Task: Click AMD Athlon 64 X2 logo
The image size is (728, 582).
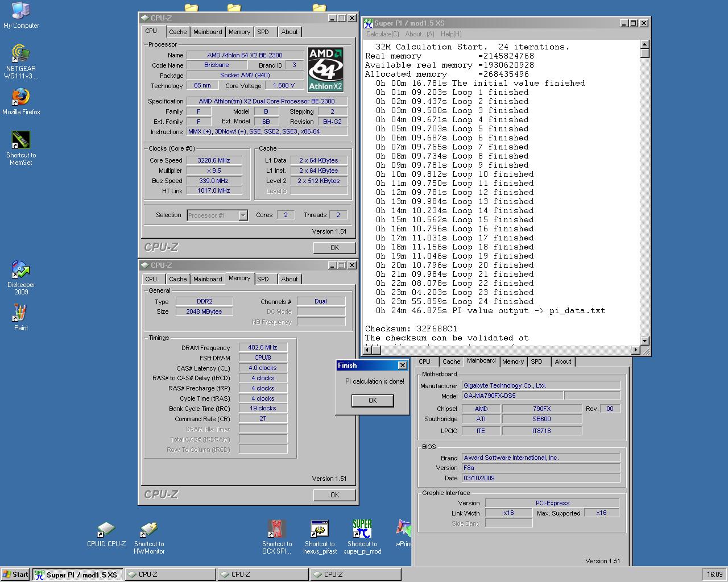Action: click(x=325, y=69)
